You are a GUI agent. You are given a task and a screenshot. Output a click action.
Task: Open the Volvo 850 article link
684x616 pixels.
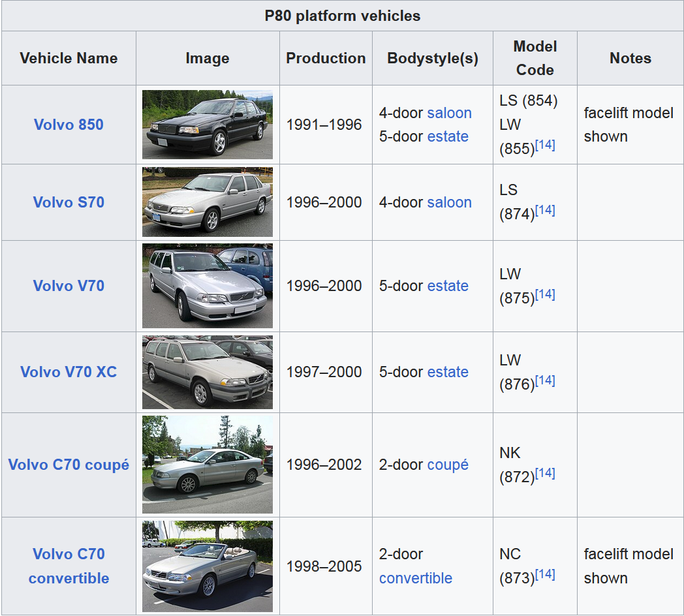point(69,125)
